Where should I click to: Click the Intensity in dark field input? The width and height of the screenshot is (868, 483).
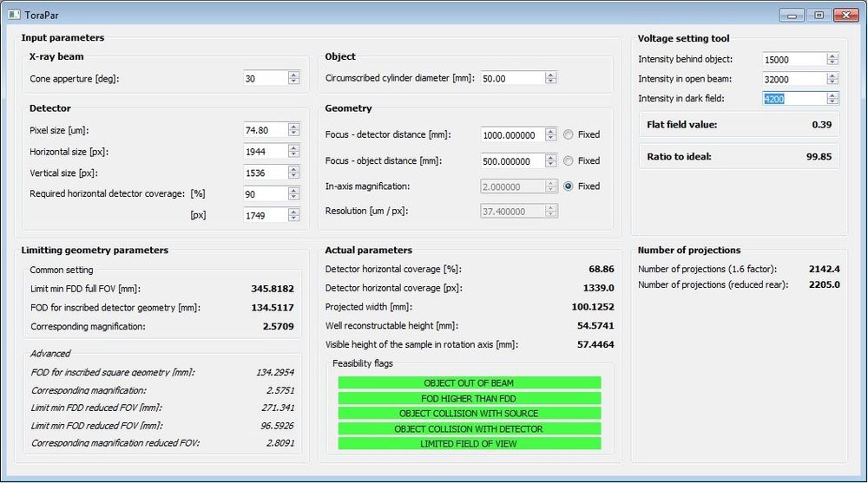coord(793,99)
